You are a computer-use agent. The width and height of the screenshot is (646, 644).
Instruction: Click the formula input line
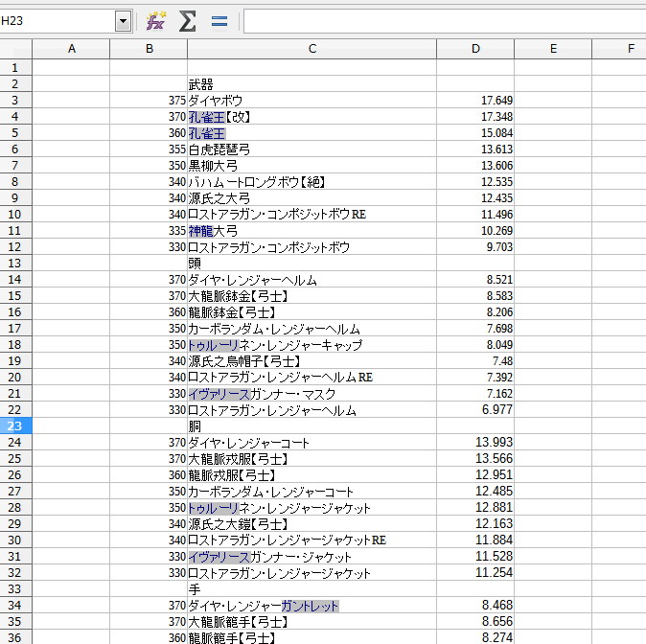click(445, 21)
